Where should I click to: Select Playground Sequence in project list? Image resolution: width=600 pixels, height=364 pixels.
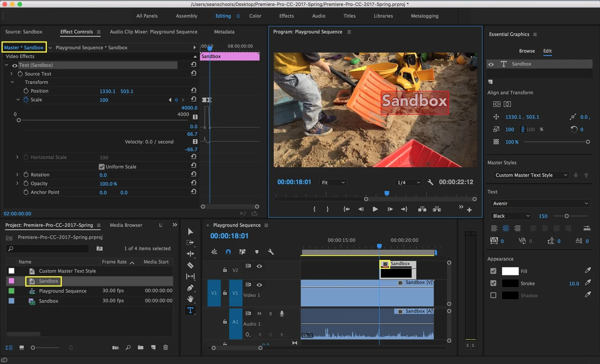point(62,291)
